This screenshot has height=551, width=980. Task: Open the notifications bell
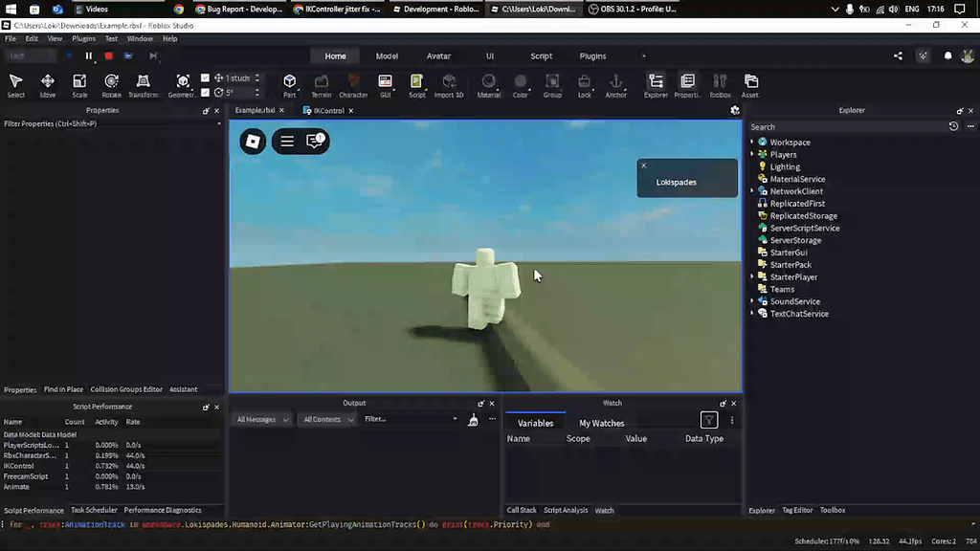pos(948,55)
